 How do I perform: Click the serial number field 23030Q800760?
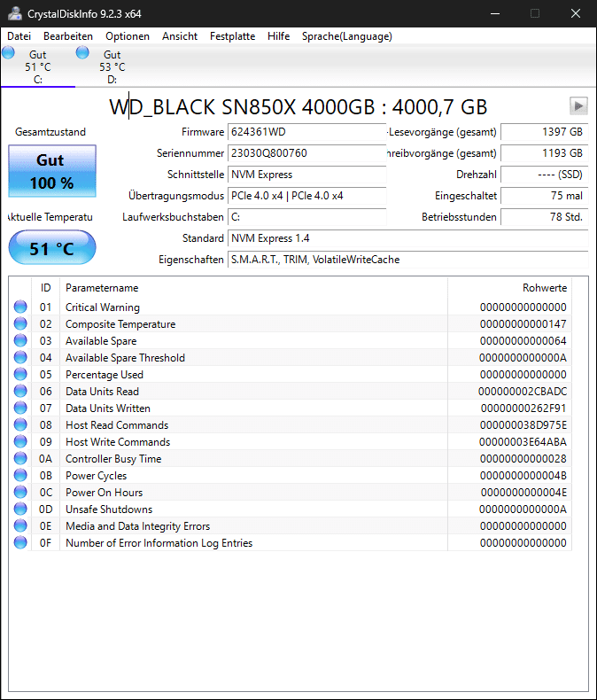pyautogui.click(x=307, y=153)
